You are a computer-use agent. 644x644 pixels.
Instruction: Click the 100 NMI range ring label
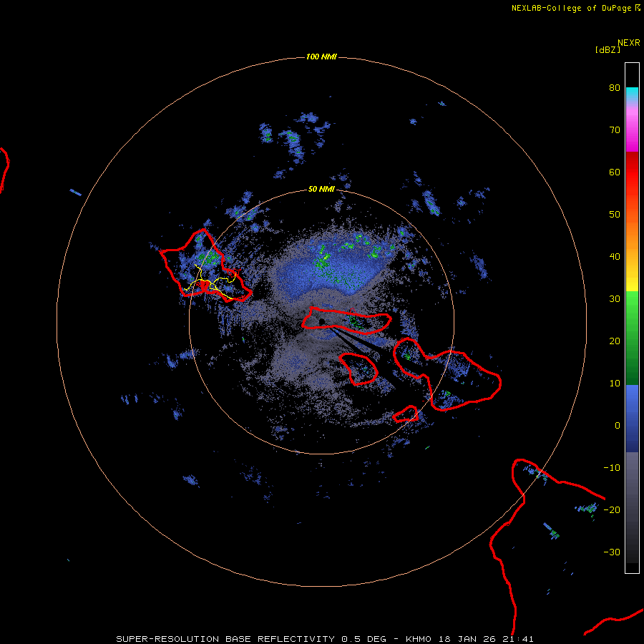coord(321,57)
